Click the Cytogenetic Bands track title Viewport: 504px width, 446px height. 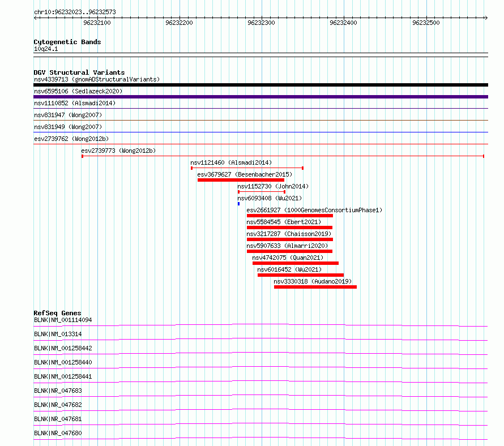coord(67,42)
